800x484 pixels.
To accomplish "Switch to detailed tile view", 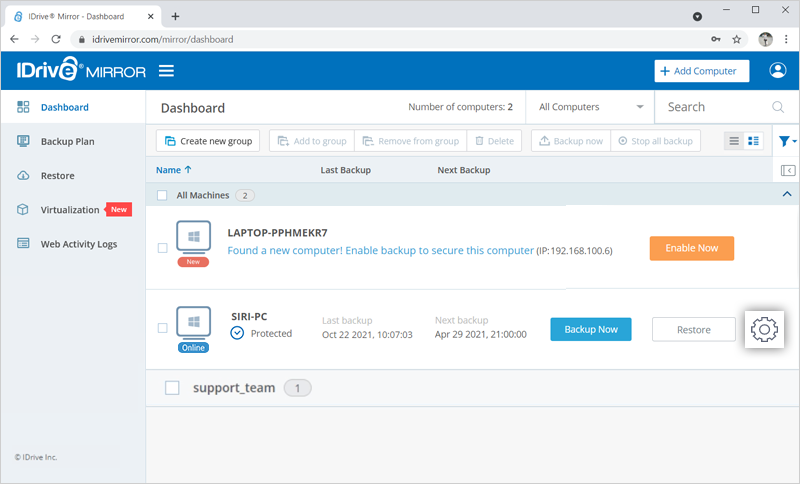I will click(754, 141).
